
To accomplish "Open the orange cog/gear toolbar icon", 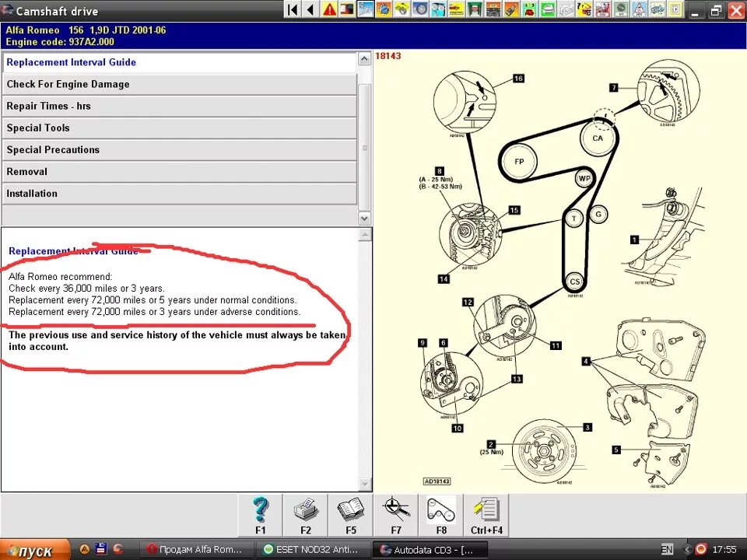I will [384, 9].
